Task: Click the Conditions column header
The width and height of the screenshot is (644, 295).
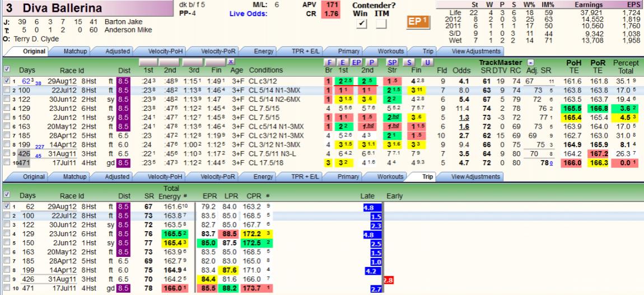Action: click(x=266, y=70)
